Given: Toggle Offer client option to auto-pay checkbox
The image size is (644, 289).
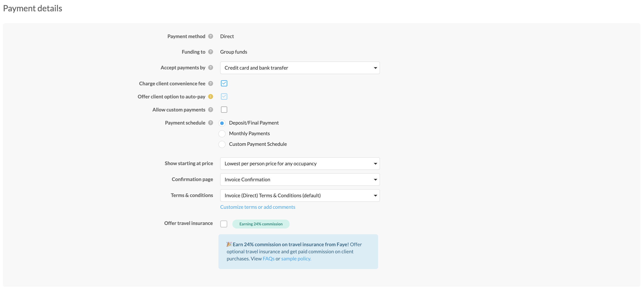Looking at the screenshot, I should [x=224, y=96].
